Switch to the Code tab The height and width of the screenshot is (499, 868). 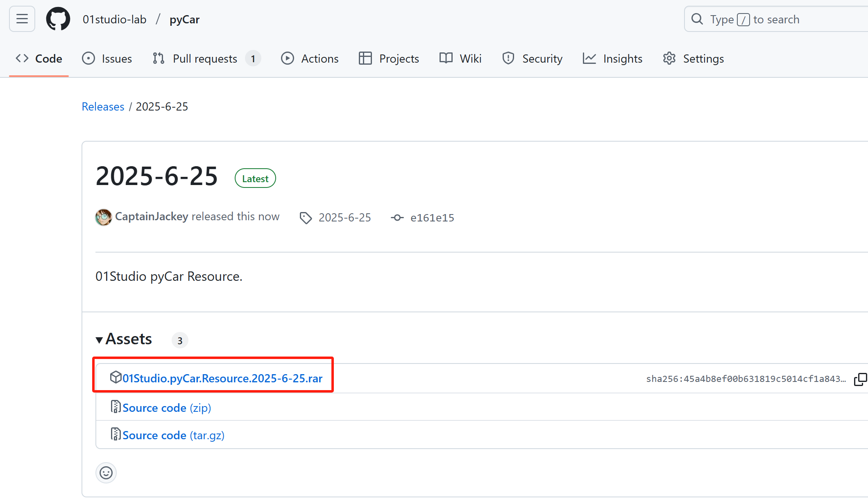tap(39, 59)
